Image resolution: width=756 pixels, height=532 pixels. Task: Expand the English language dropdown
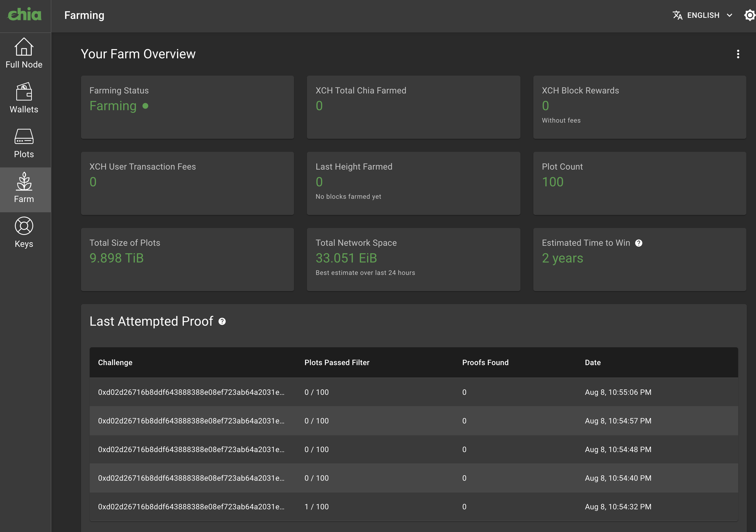703,15
